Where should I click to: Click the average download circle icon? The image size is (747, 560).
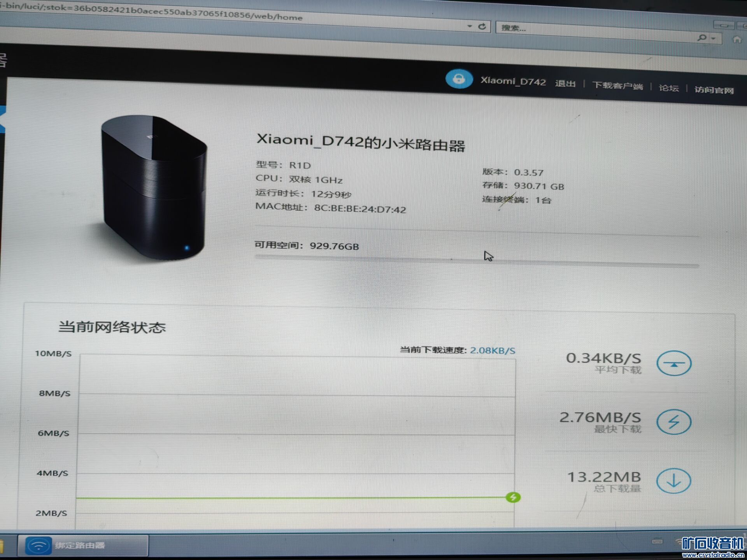coord(674,363)
